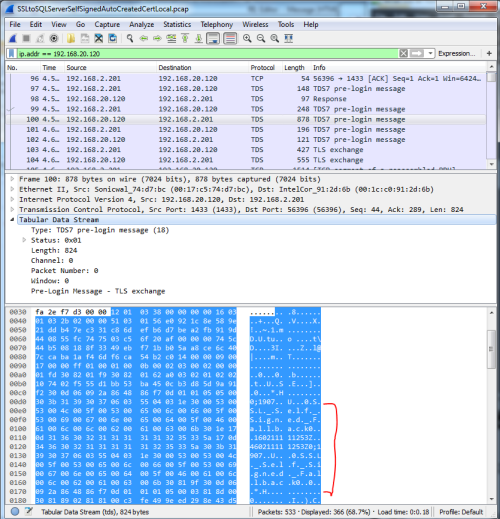Sort packets by the Destination column header

tap(203, 68)
